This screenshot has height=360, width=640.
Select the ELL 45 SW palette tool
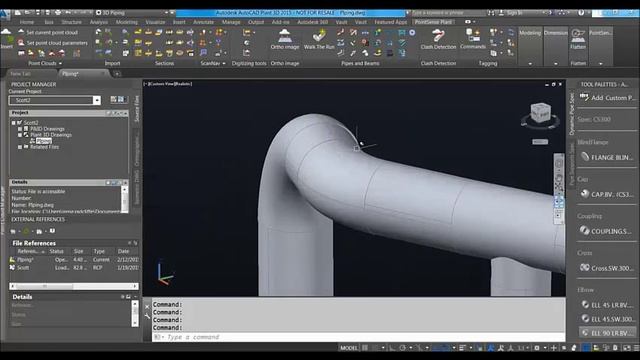[607, 319]
